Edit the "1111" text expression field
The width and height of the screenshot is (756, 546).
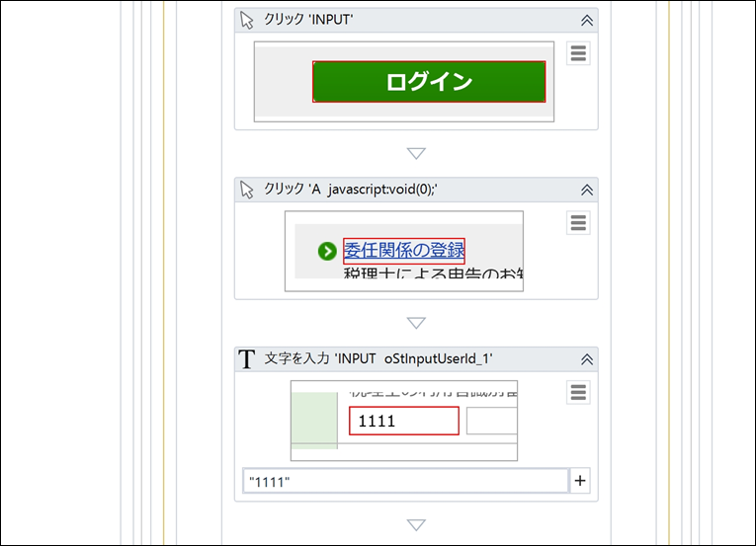(405, 481)
